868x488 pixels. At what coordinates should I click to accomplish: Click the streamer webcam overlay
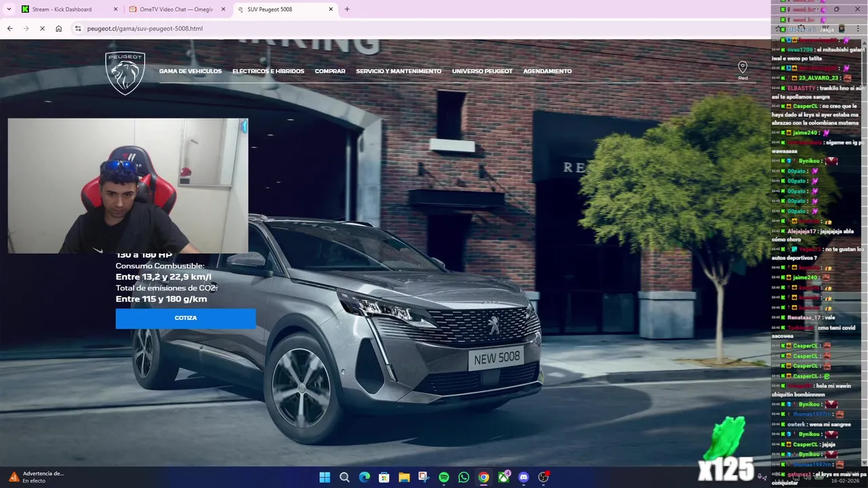(x=128, y=186)
